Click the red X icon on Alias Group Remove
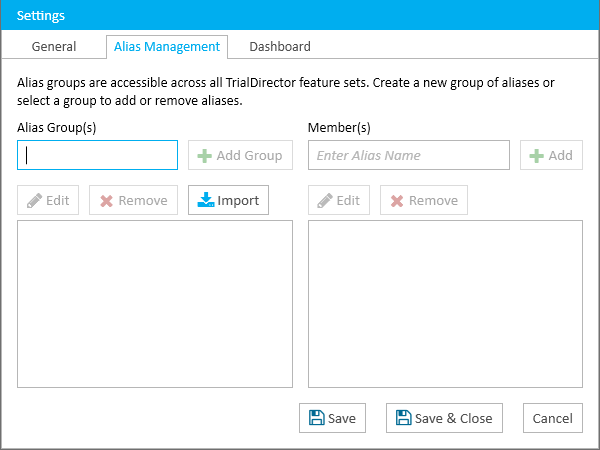The width and height of the screenshot is (600, 450). point(106,201)
